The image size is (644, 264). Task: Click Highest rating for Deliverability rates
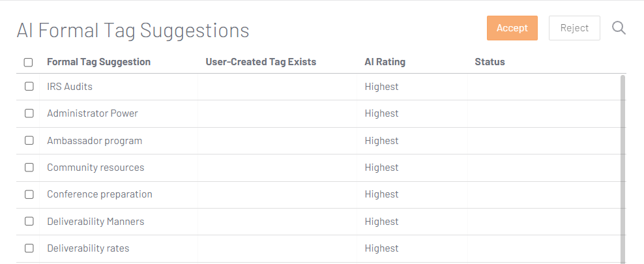(x=381, y=248)
